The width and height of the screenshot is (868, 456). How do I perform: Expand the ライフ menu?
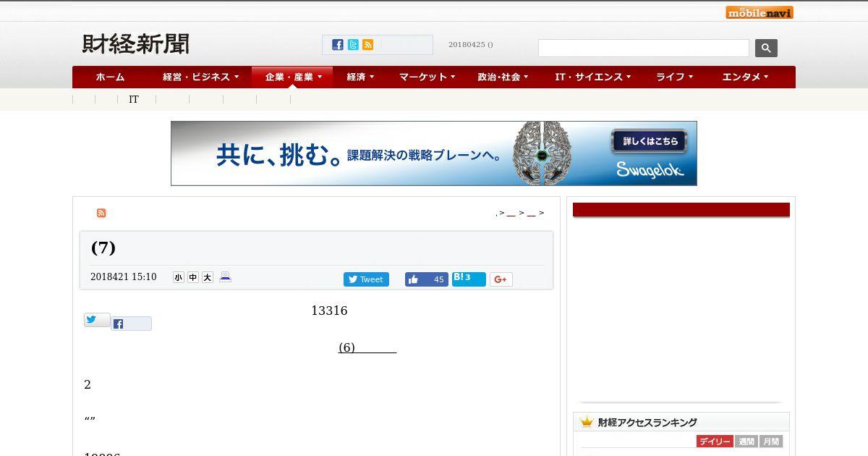click(x=674, y=77)
